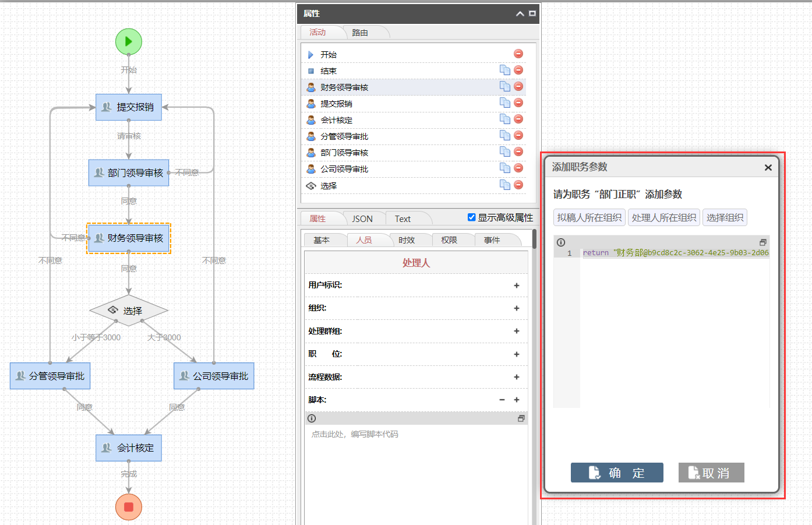Screen dimensions: 812x525
Task: Select the 选择 decision node on canvas
Action: 129,311
